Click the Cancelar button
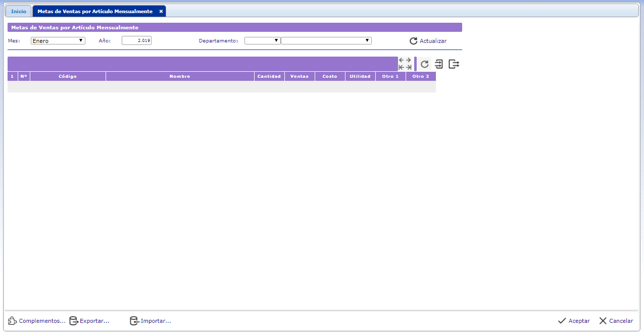The image size is (644, 335). point(616,321)
